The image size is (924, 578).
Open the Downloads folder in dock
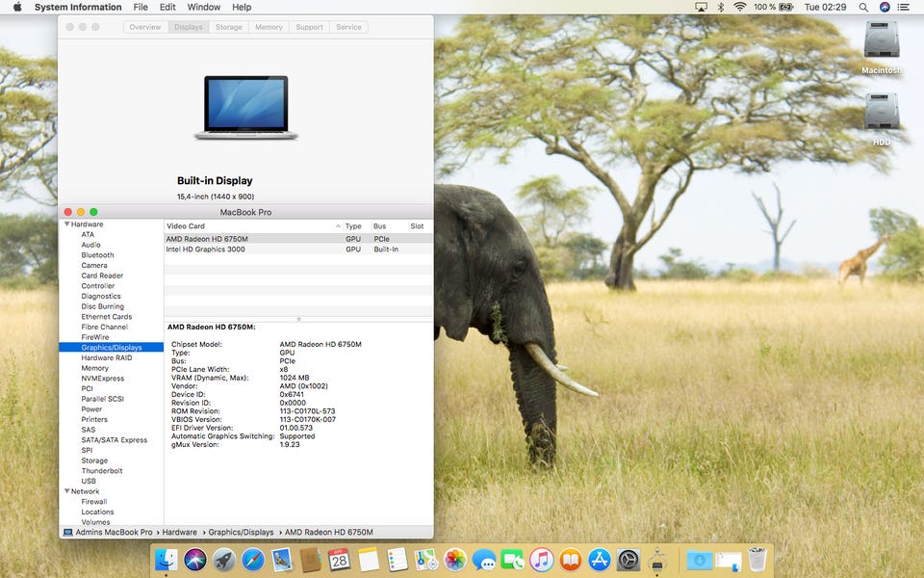[700, 560]
